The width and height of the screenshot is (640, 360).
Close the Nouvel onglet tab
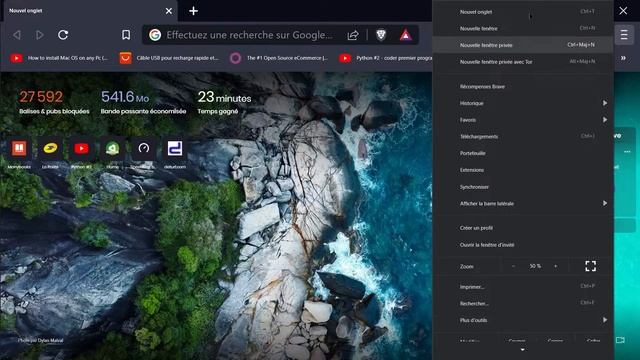coord(169,11)
